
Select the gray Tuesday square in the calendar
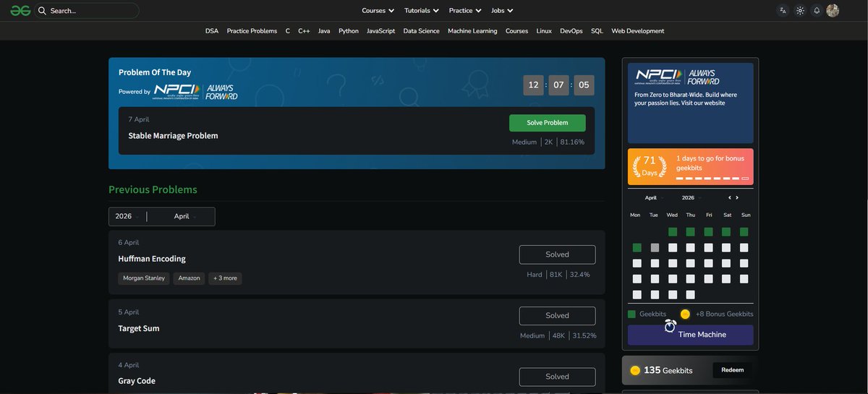pyautogui.click(x=655, y=248)
